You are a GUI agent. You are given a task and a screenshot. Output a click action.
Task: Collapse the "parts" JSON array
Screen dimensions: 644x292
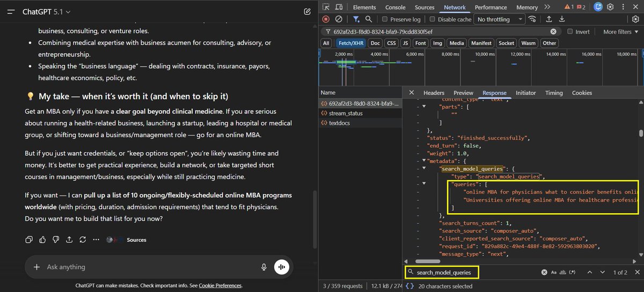pyautogui.click(x=423, y=107)
